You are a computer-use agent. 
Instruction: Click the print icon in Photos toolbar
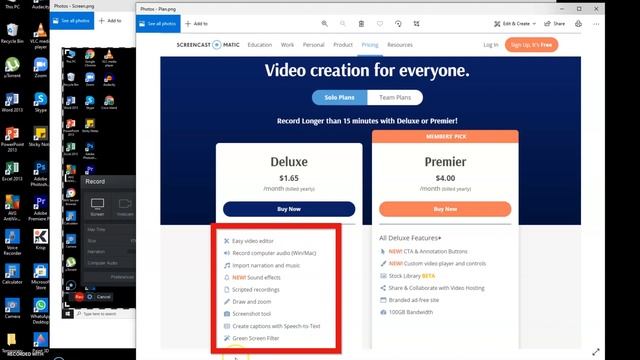pyautogui.click(x=578, y=24)
